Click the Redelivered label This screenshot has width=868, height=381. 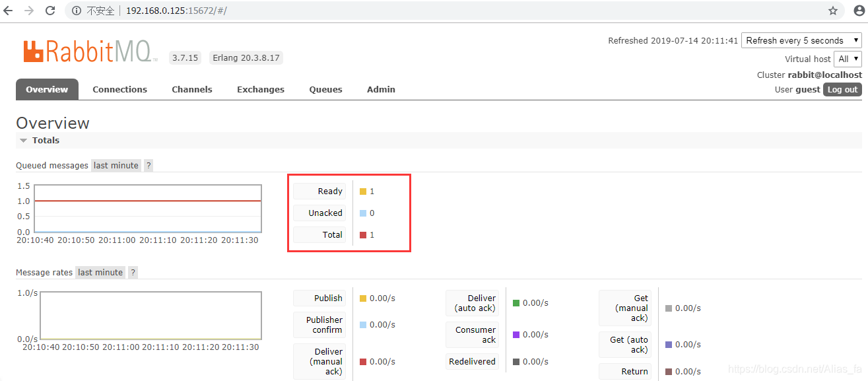pyautogui.click(x=473, y=362)
